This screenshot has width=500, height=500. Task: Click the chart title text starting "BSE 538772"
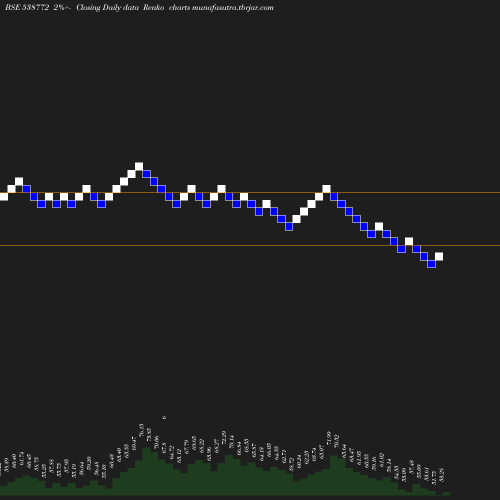click(x=139, y=7)
